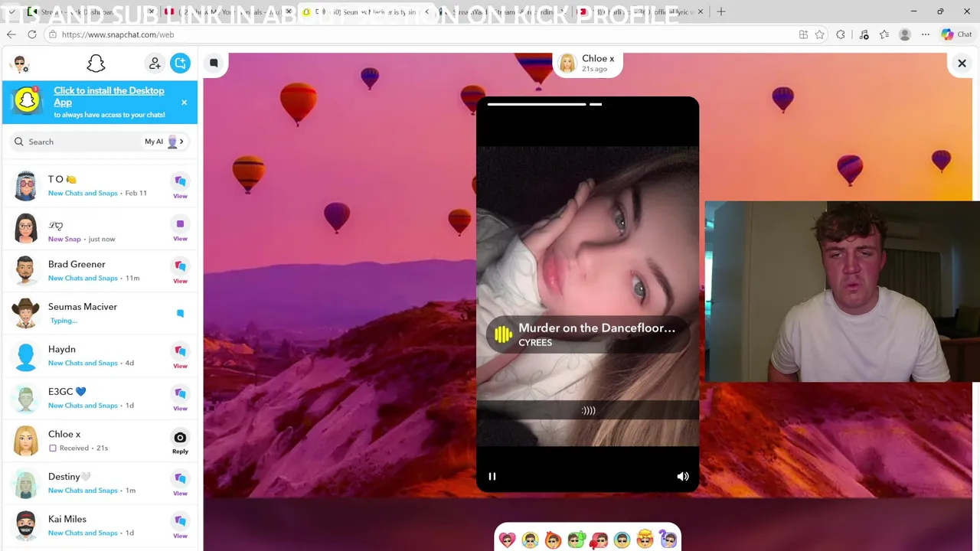
Task: Click Seumas Maciver's blue chat icon
Action: (x=180, y=313)
